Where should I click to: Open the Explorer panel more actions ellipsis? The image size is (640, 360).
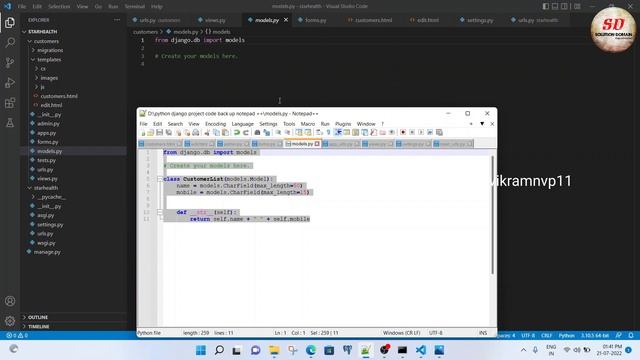click(x=117, y=20)
